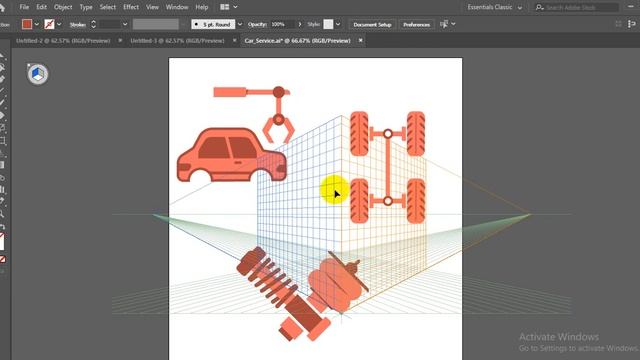The image size is (640, 360).
Task: Expand the Align options dropdown arrow
Action: 453,24
